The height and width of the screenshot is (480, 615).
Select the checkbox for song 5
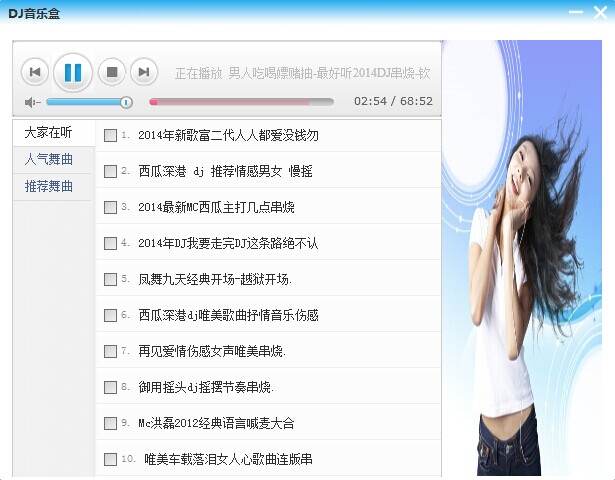110,280
